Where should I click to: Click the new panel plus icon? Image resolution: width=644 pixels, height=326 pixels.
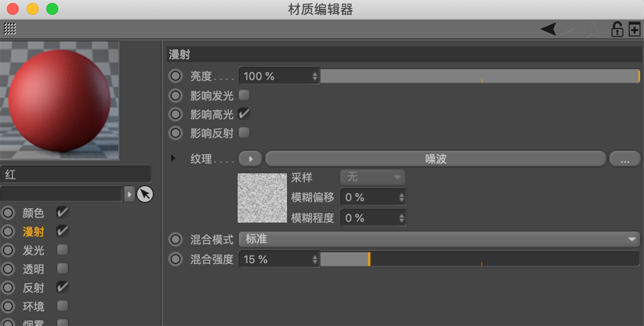pyautogui.click(x=635, y=29)
